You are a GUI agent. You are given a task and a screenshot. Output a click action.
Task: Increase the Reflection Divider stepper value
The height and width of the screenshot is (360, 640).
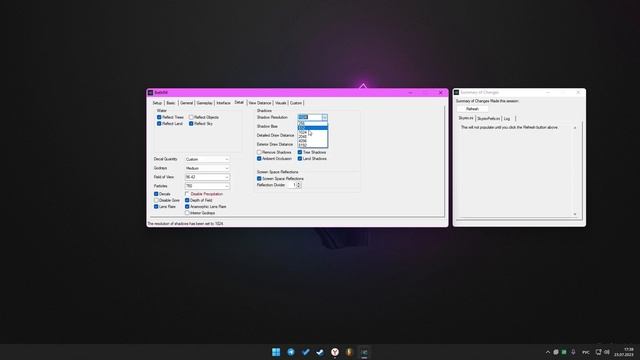click(x=299, y=184)
